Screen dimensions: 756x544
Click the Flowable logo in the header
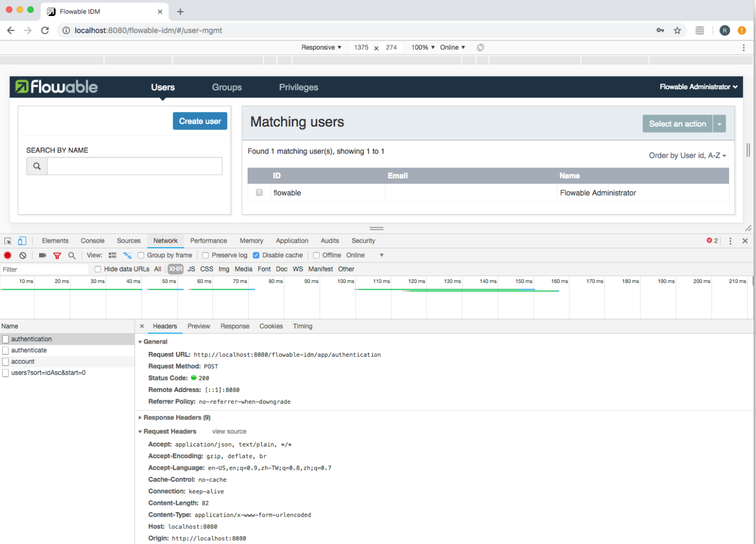point(57,86)
